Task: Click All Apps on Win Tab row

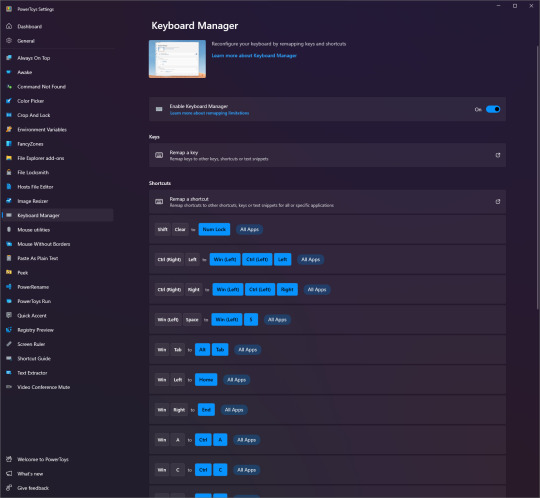Action: [248, 350]
